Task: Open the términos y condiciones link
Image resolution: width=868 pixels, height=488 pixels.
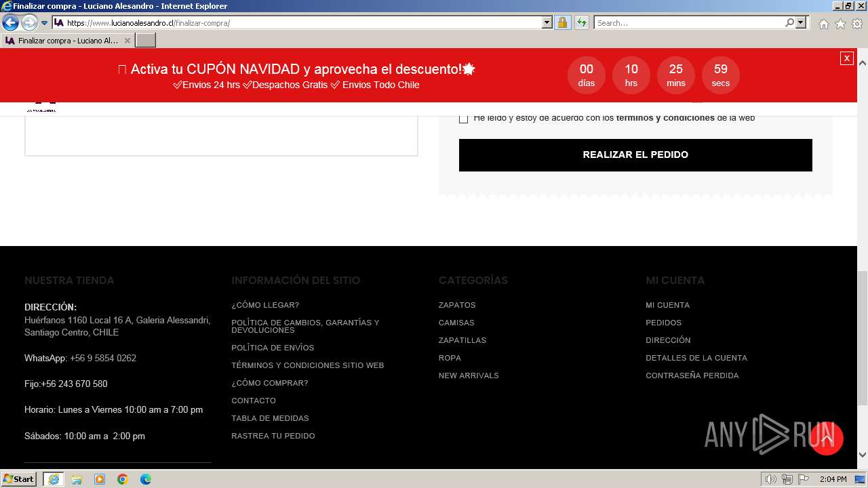Action: click(665, 118)
